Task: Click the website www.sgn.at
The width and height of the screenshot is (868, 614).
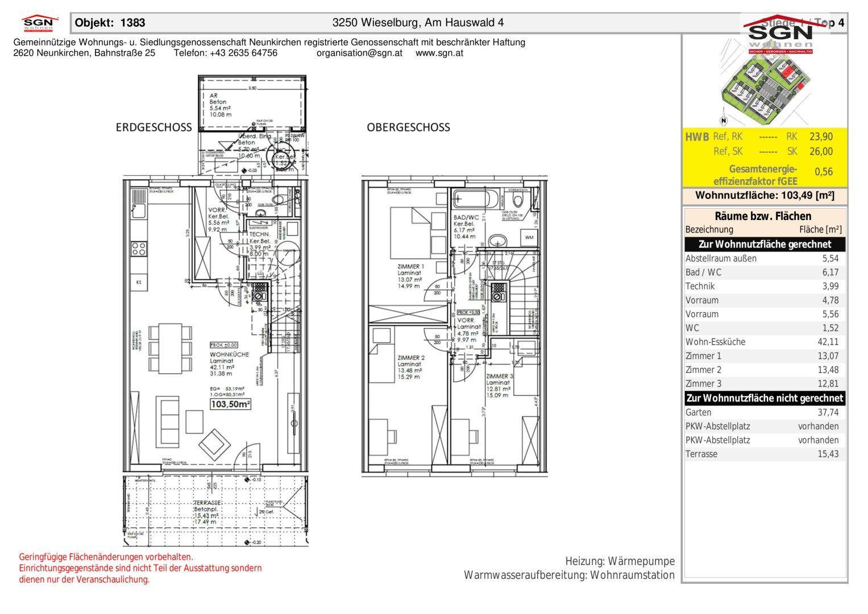Action: pyautogui.click(x=439, y=53)
